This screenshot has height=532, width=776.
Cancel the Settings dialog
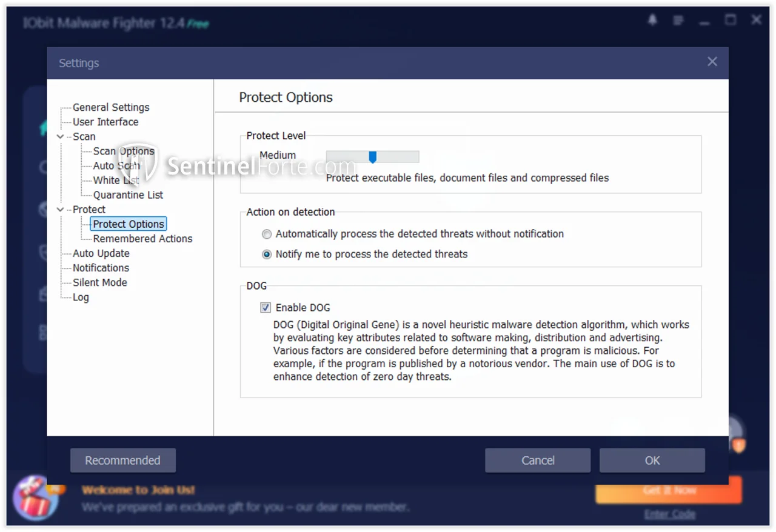coord(538,460)
